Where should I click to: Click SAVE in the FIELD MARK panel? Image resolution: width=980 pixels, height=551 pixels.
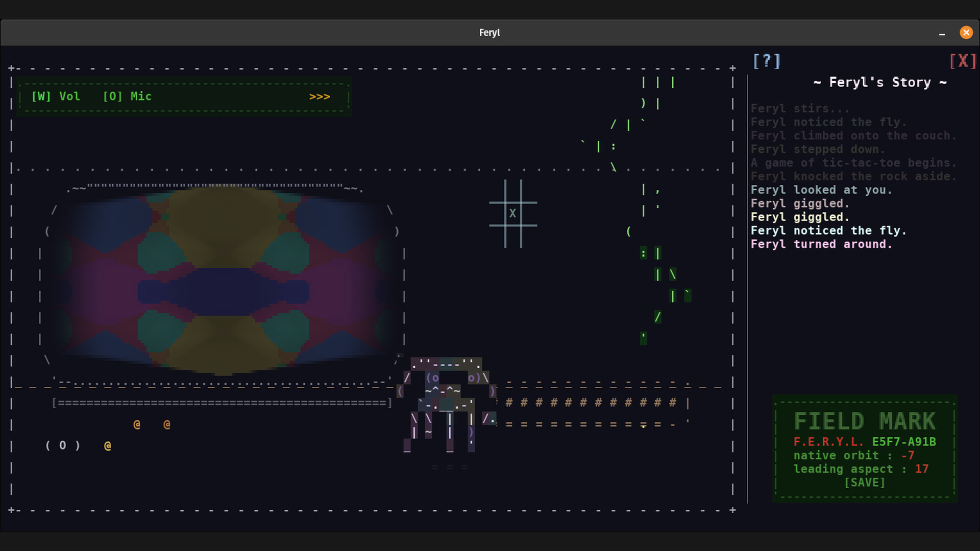(x=865, y=483)
